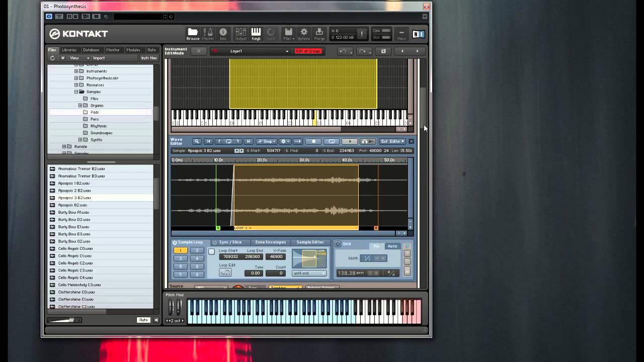Image resolution: width=644 pixels, height=362 pixels.
Task: Stop sample playback in Wave Editor
Action: click(313, 141)
